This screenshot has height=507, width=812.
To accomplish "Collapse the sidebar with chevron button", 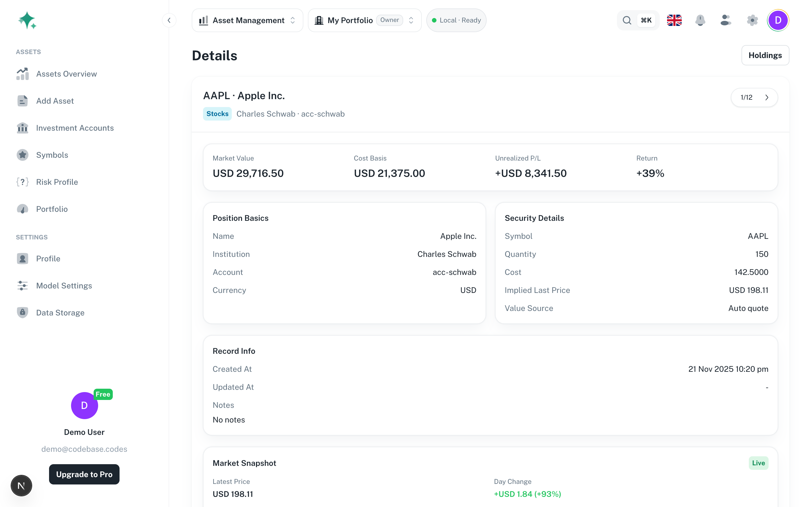I will [x=169, y=21].
